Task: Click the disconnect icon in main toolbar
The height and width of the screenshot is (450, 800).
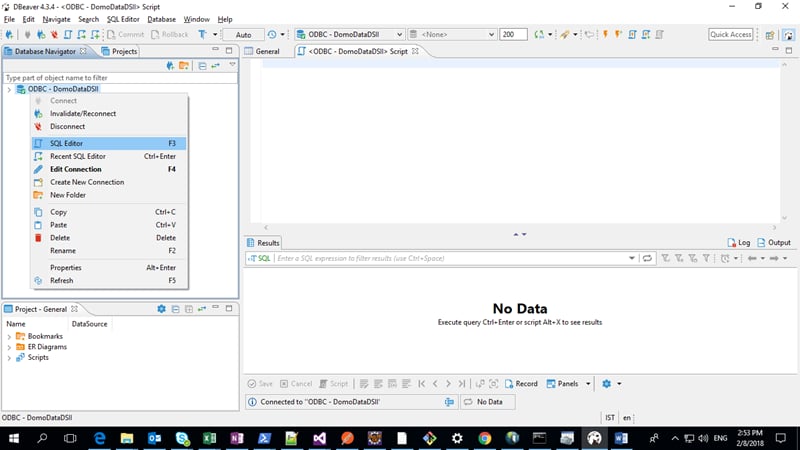Action: coord(54,34)
